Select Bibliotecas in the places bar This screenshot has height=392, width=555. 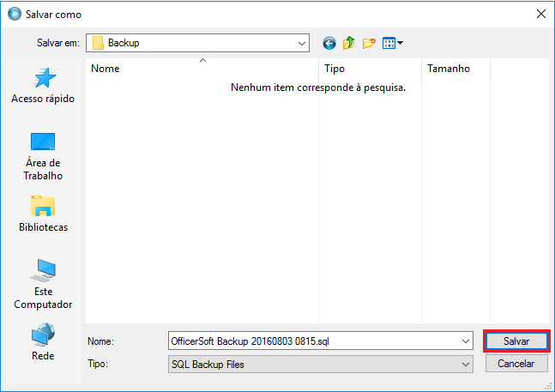click(x=42, y=214)
